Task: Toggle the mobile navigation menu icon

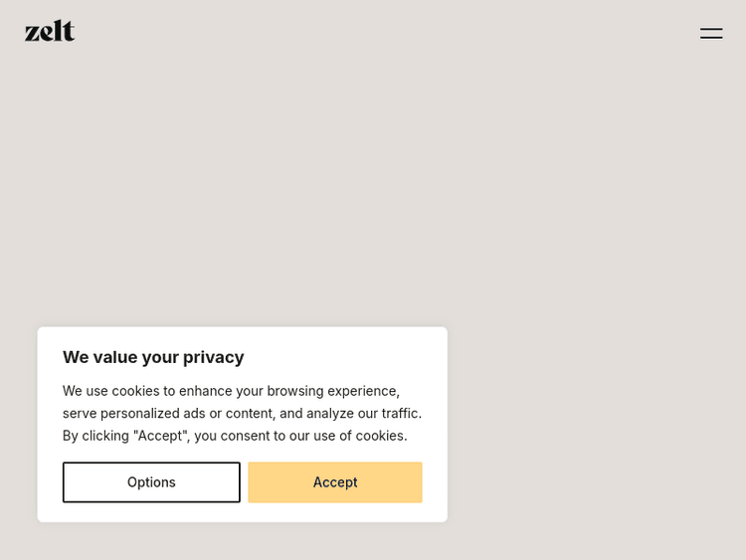Action: (711, 33)
